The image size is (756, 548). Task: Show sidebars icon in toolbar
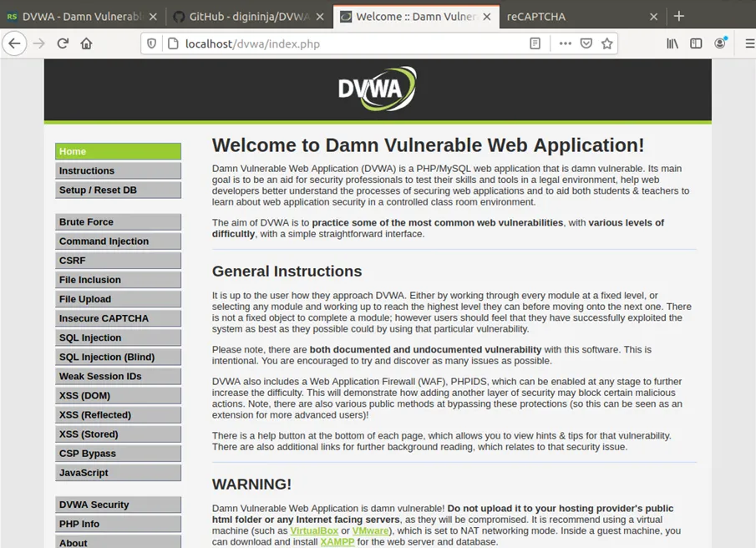pyautogui.click(x=696, y=44)
